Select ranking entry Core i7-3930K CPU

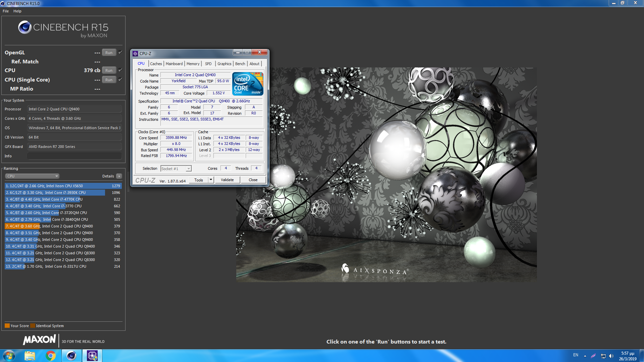tap(63, 193)
